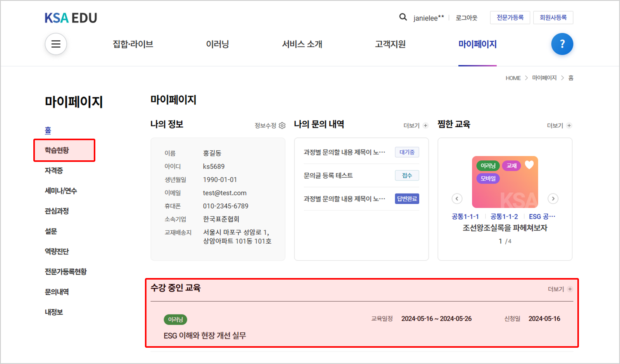Go to next 찜한 교육 slide arrow
This screenshot has width=620, height=364.
point(553,199)
